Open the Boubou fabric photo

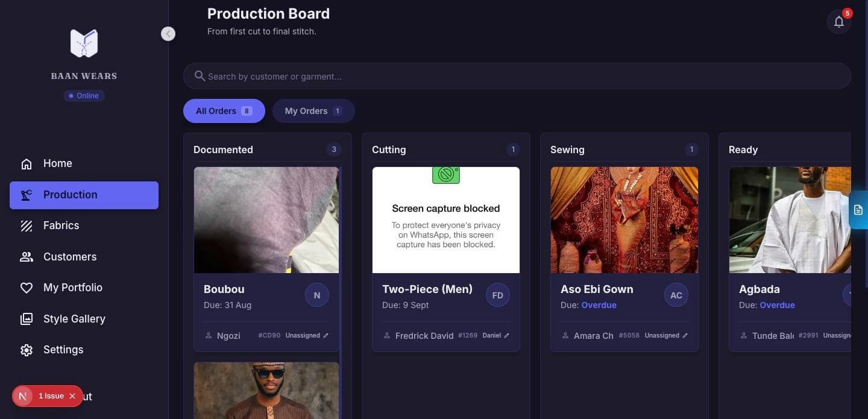266,220
